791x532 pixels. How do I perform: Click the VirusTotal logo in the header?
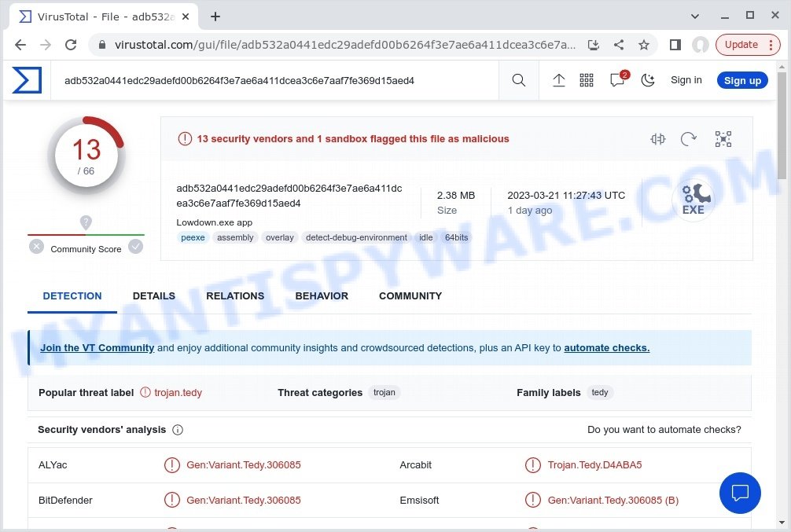27,80
